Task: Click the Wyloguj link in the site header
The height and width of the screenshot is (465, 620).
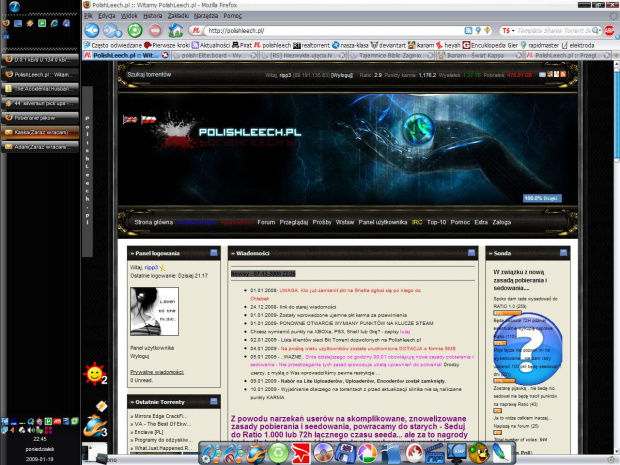Action: point(342,75)
